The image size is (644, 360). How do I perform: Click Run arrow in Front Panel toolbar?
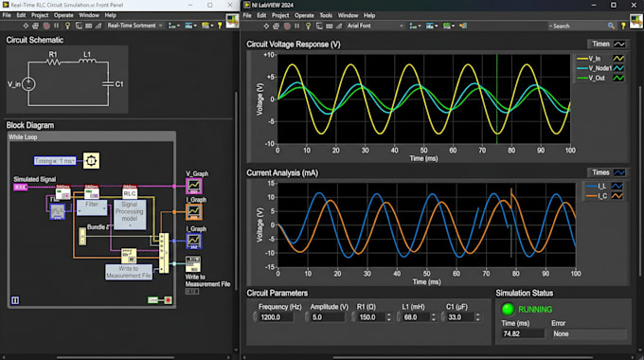(26, 26)
